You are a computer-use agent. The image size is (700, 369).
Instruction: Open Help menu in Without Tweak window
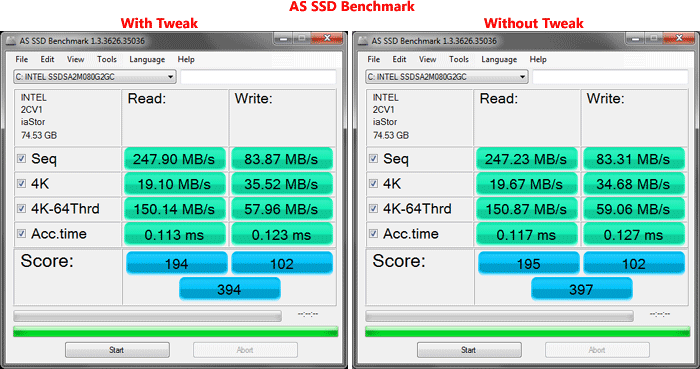click(538, 59)
